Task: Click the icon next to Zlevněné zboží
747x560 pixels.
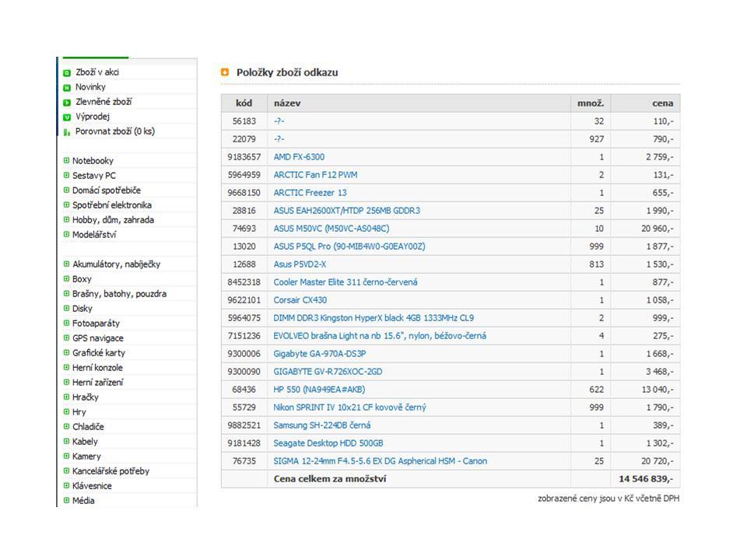Action: (x=67, y=103)
